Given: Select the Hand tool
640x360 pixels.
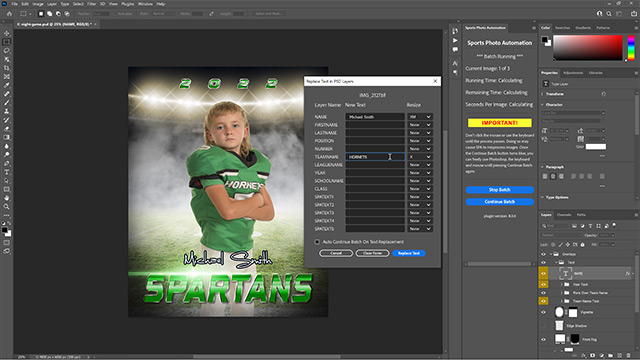Looking at the screenshot, I should 7,198.
